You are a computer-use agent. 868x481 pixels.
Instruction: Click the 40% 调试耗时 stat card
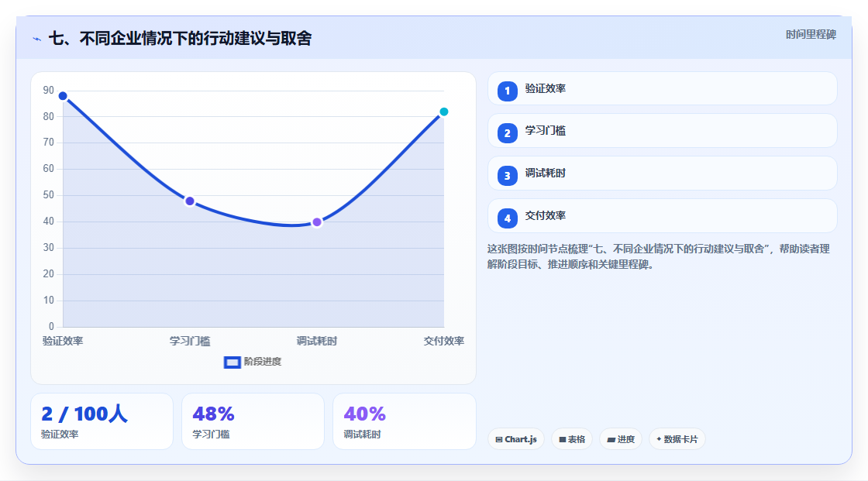[405, 422]
